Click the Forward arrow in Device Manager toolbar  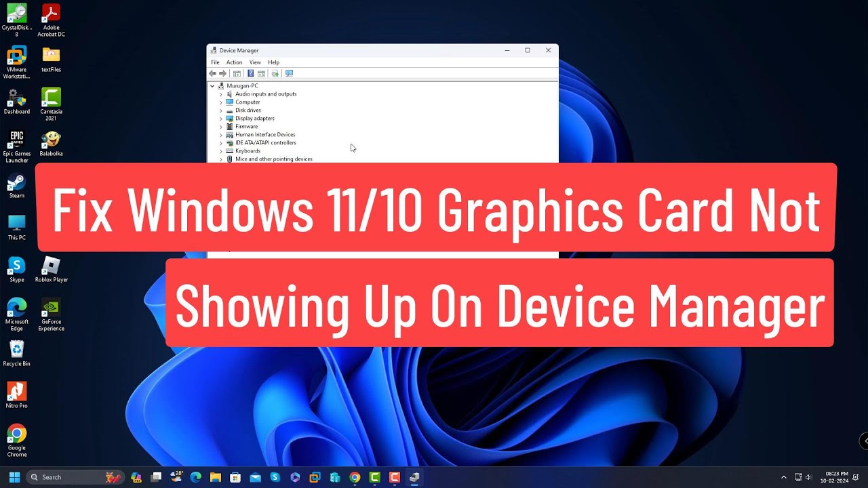tap(222, 73)
